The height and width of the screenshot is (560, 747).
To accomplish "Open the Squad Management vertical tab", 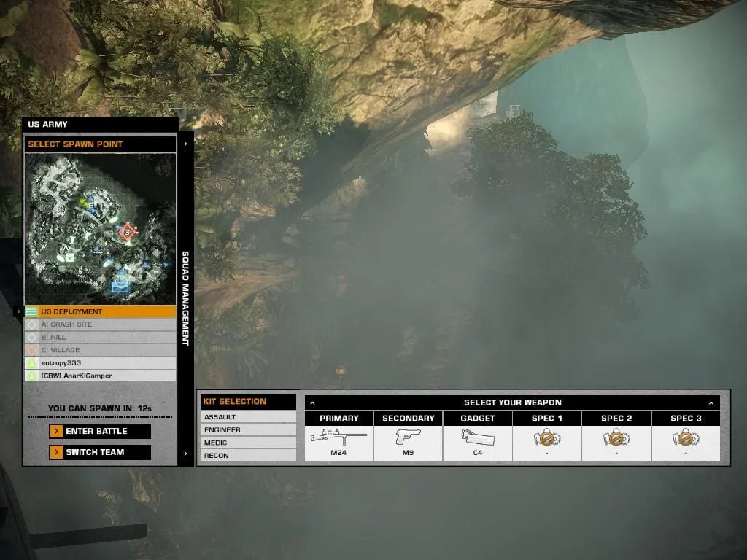I will pos(185,298).
